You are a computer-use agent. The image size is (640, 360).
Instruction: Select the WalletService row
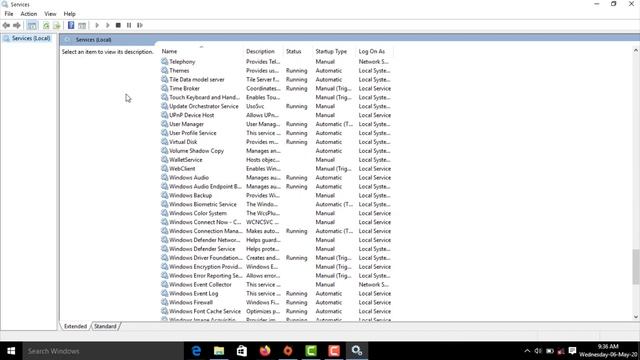pyautogui.click(x=276, y=160)
